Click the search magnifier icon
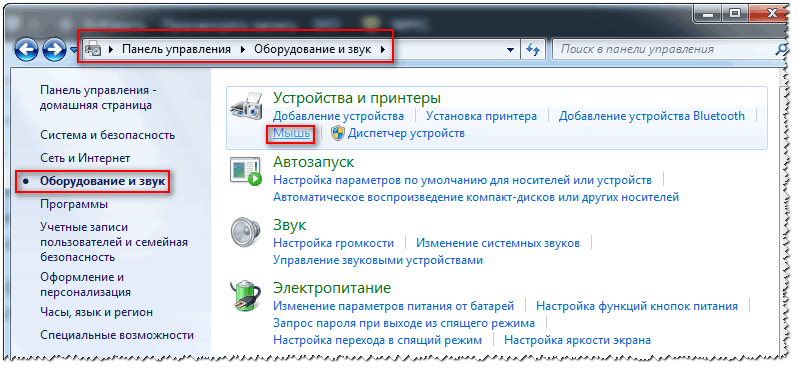The width and height of the screenshot is (799, 370). [x=782, y=49]
